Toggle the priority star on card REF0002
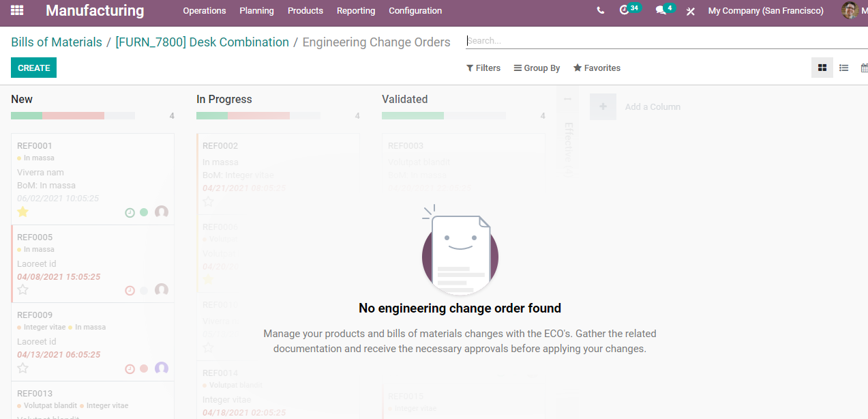Screen dimensions: 868x419 208,201
